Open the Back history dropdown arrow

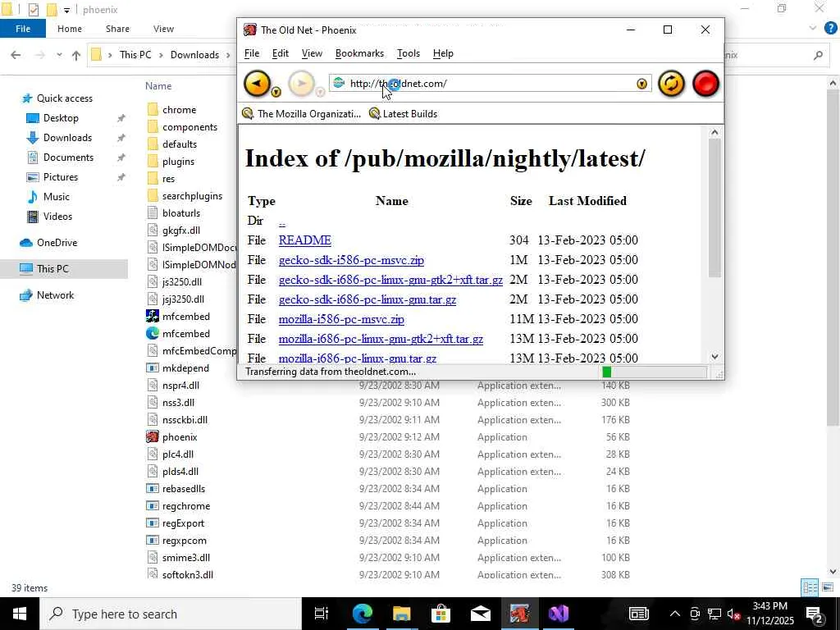coord(276,92)
